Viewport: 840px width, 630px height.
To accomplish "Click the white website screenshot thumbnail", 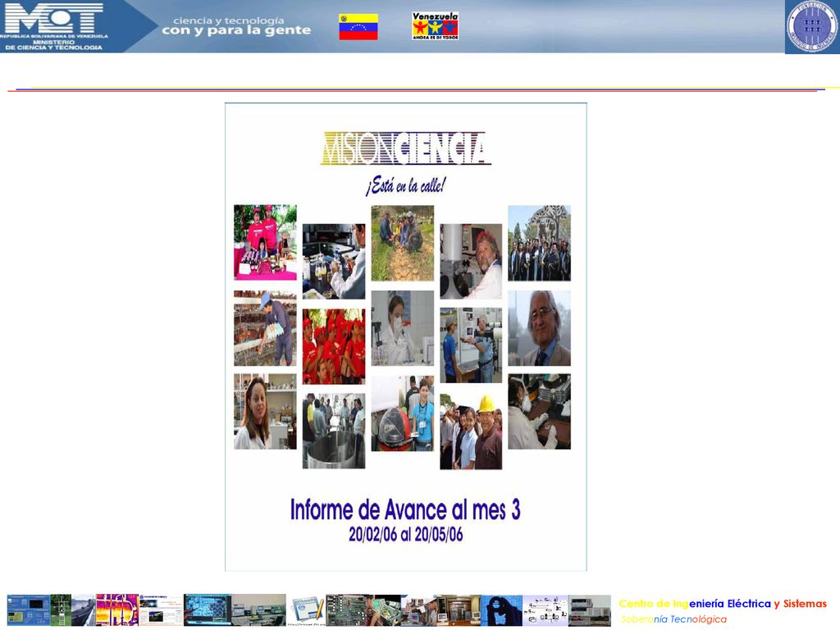I will pyautogui.click(x=161, y=610).
